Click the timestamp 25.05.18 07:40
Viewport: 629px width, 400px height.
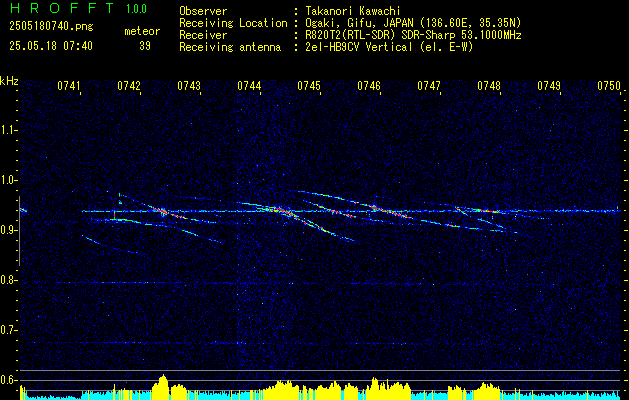(x=51, y=46)
